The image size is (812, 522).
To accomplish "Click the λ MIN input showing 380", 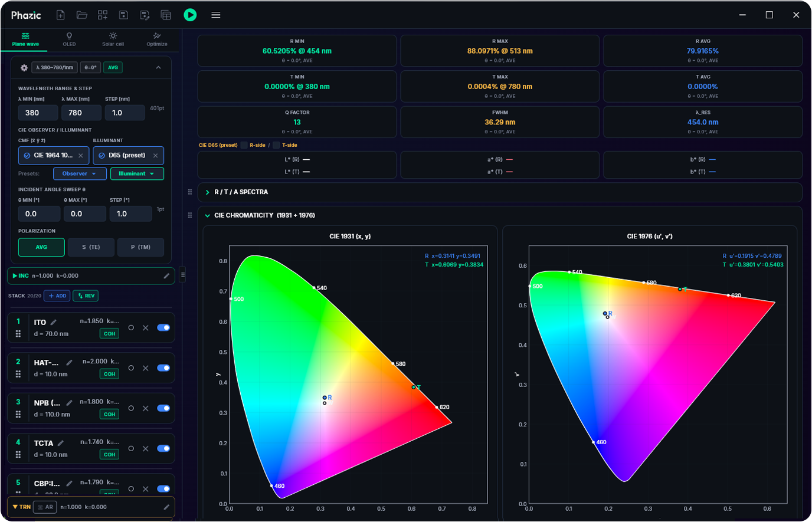I will coord(38,113).
